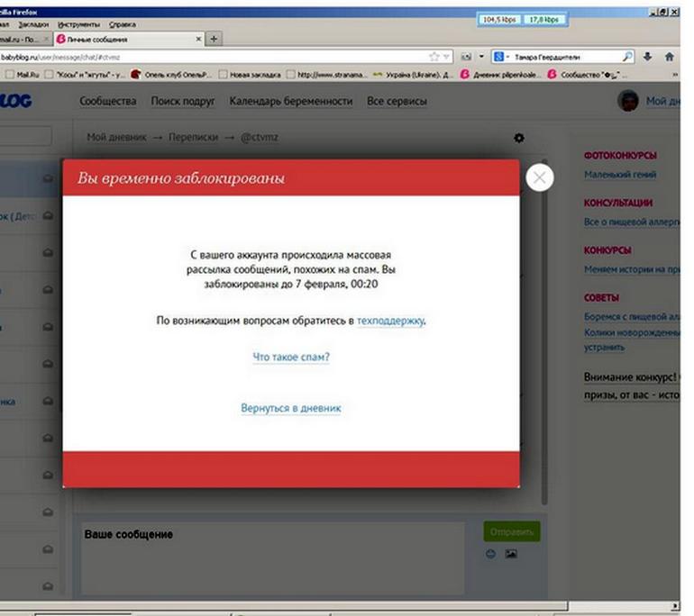Viewport: 694px width, 616px height.
Task: Open the Firefox downloads arrow
Action: point(647,56)
